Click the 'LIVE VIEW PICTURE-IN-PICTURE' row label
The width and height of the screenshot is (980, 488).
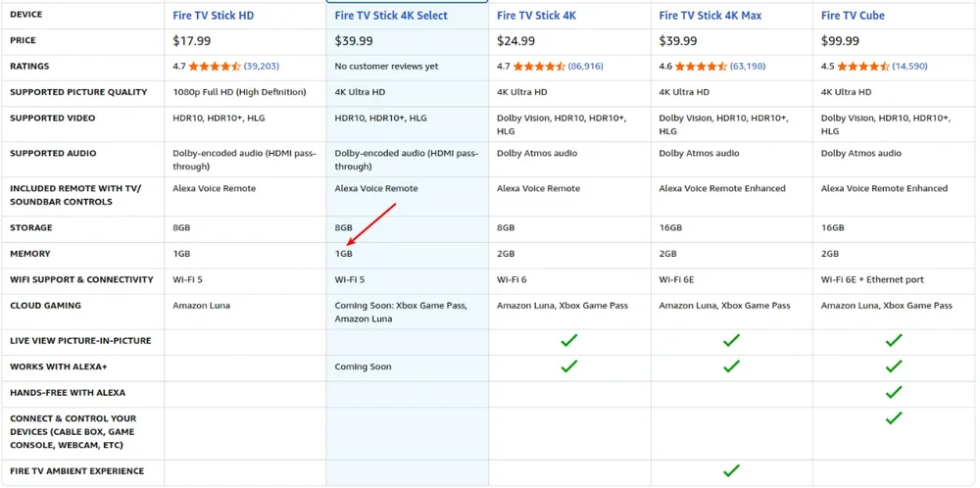click(x=80, y=341)
